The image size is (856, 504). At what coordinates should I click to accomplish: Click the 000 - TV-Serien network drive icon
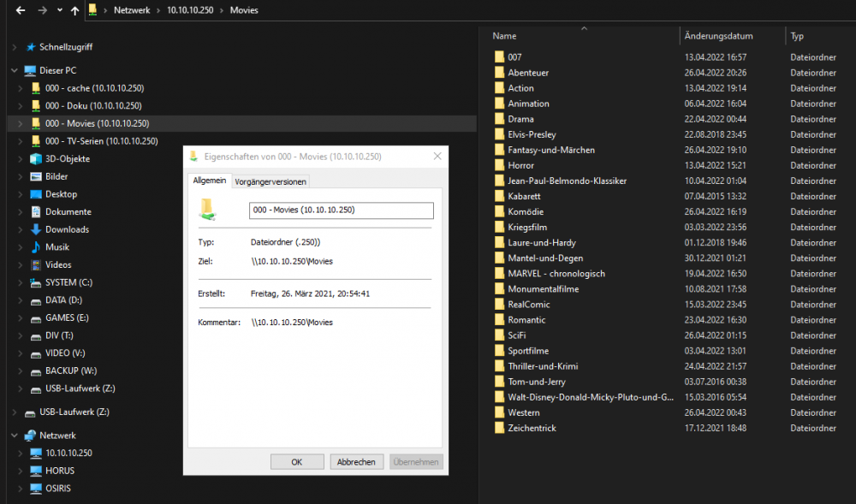(x=36, y=141)
